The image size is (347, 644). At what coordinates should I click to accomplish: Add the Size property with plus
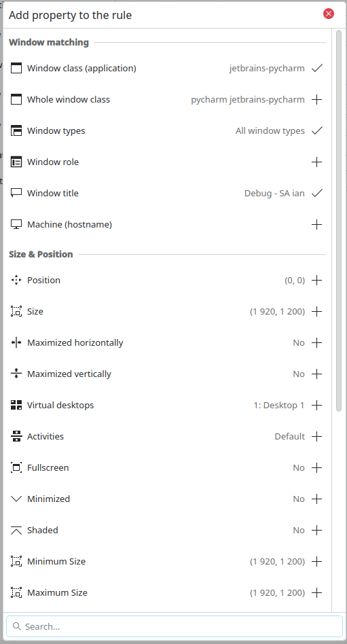[316, 311]
